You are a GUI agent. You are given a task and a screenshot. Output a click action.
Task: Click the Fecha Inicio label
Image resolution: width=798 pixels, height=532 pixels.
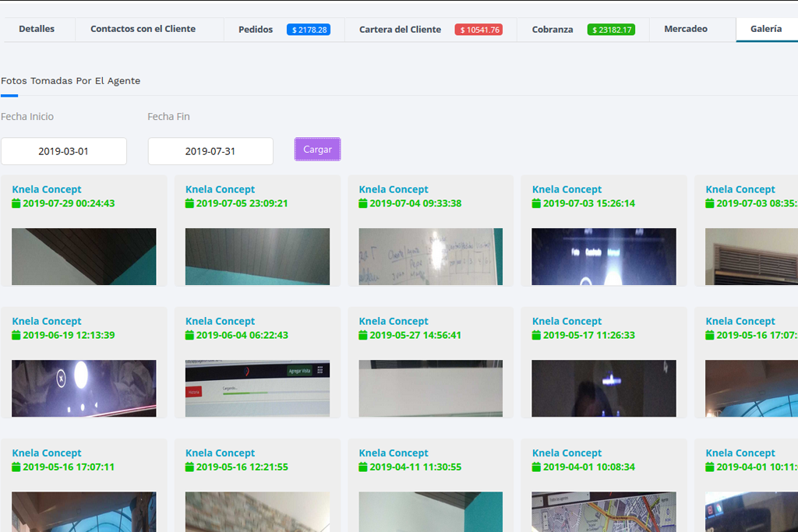click(27, 117)
